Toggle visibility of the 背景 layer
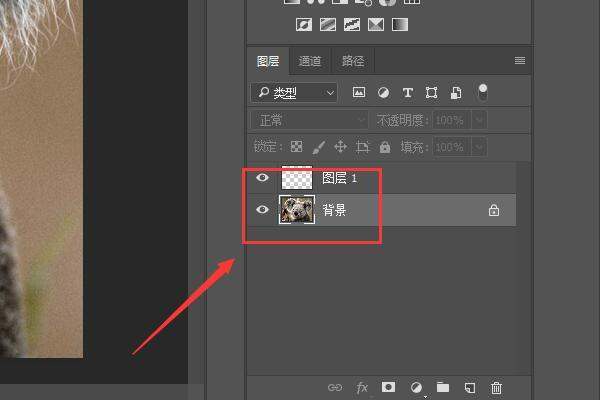 (x=263, y=210)
